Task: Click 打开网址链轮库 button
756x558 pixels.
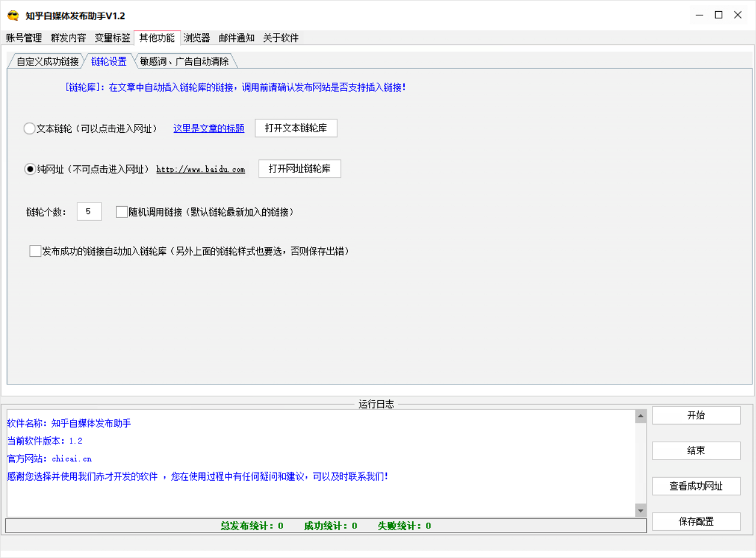Action: (299, 169)
